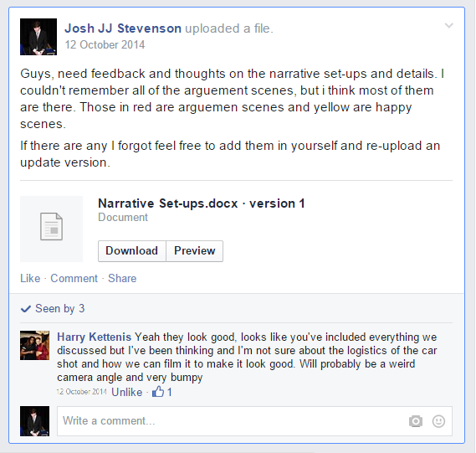
Task: Preview the Narrative Set-ups document
Action: click(195, 251)
